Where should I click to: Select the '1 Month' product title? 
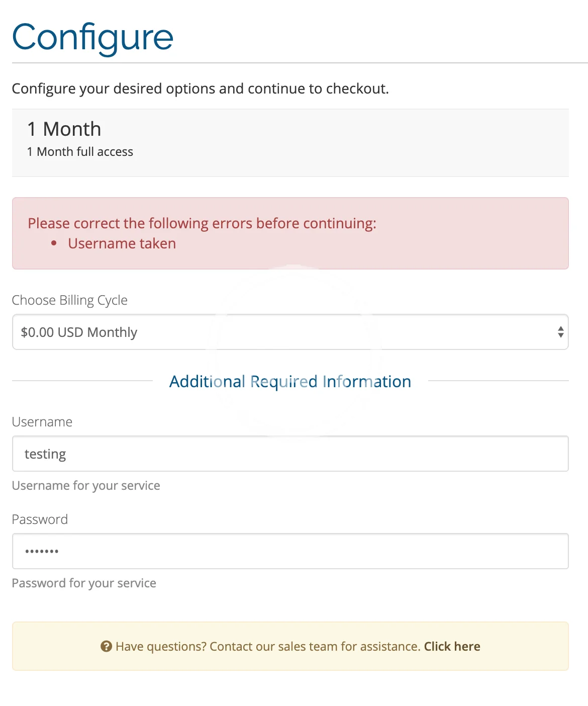point(64,129)
